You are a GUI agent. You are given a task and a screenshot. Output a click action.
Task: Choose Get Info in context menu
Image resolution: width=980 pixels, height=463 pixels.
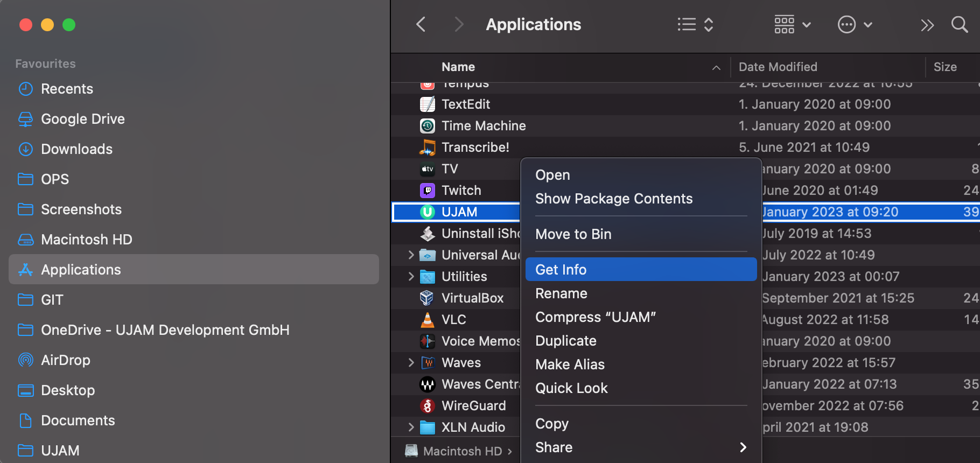641,269
